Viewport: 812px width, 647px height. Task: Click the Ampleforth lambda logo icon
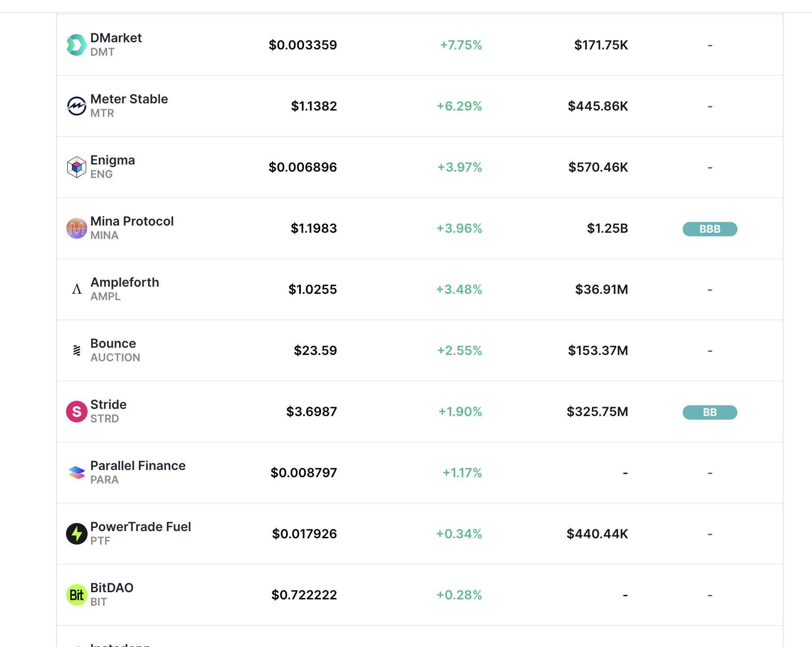(x=77, y=289)
